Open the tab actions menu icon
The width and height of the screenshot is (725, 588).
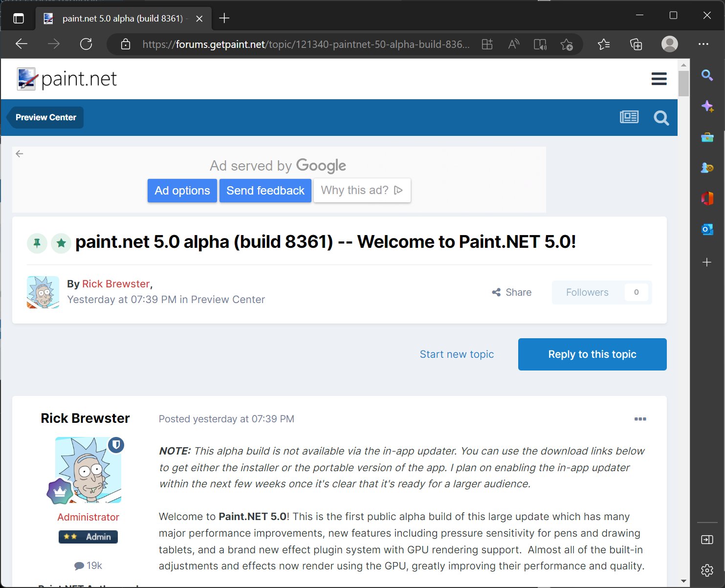click(x=19, y=19)
